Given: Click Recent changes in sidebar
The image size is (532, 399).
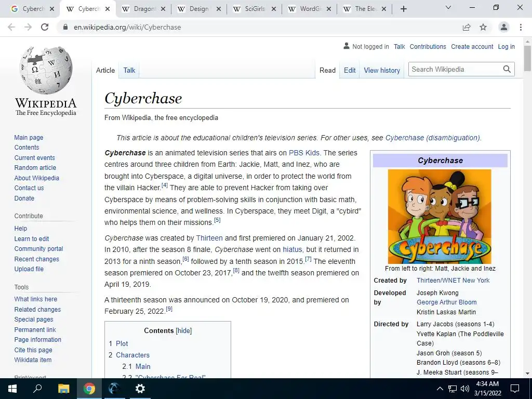Looking at the screenshot, I should pyautogui.click(x=37, y=259).
